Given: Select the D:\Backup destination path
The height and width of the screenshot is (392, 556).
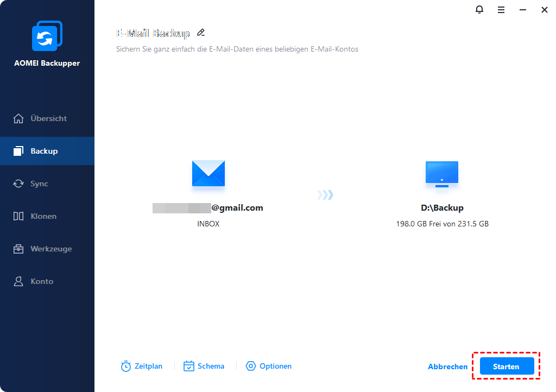Looking at the screenshot, I should click(442, 208).
